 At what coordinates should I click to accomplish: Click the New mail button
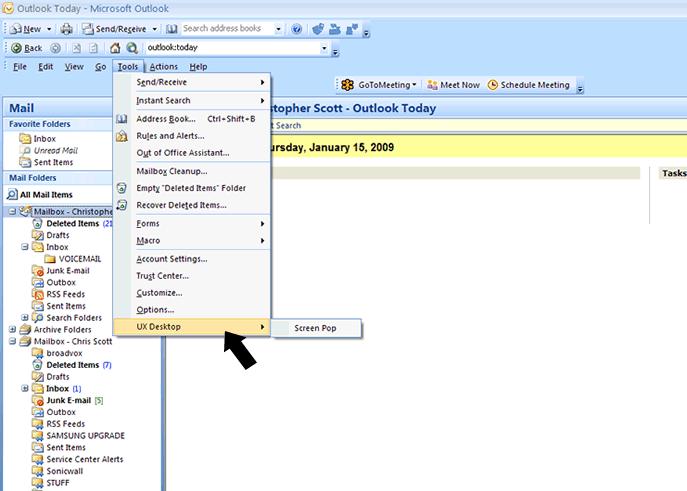[x=26, y=29]
